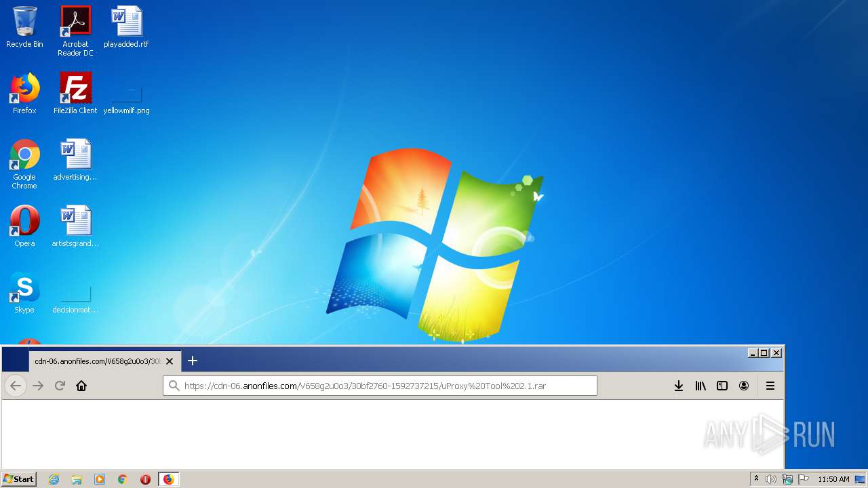Open Opera from the taskbar
Viewport: 868px width, 488px height.
point(145,479)
